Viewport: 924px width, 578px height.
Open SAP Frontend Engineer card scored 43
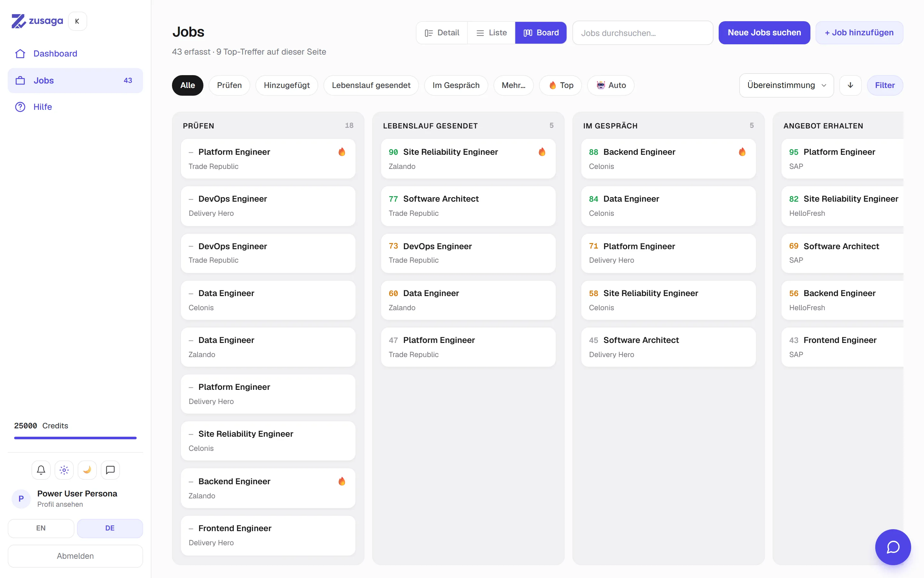pyautogui.click(x=842, y=347)
